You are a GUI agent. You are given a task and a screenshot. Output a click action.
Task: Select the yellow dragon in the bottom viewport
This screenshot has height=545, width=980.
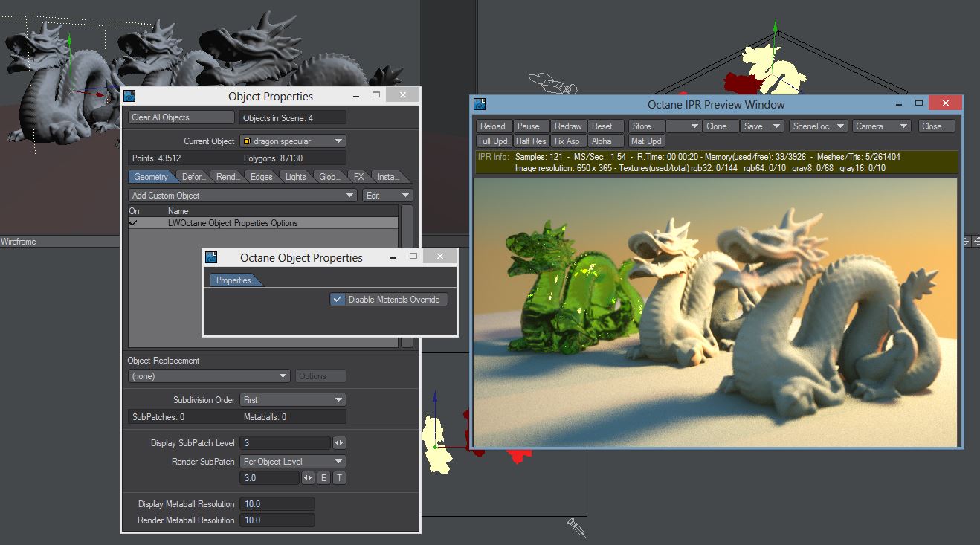point(436,444)
